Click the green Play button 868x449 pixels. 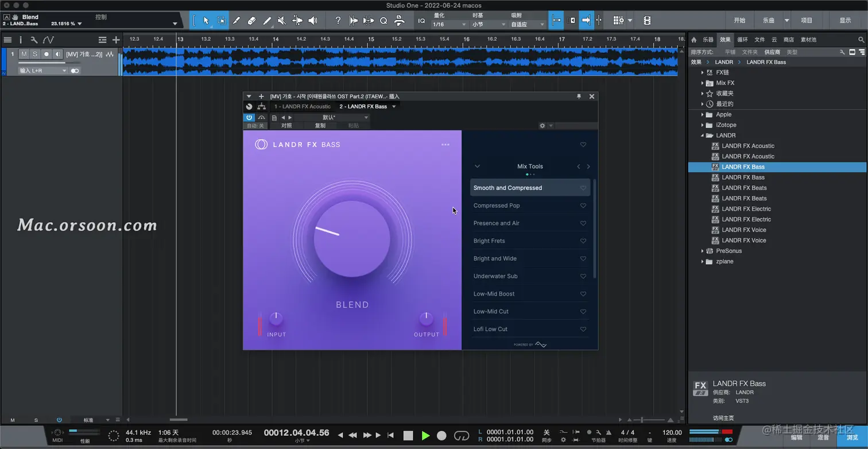click(425, 436)
